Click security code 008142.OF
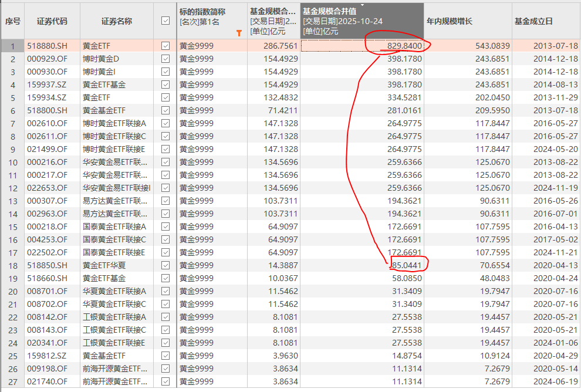This screenshot has height=392, width=581. pos(47,317)
